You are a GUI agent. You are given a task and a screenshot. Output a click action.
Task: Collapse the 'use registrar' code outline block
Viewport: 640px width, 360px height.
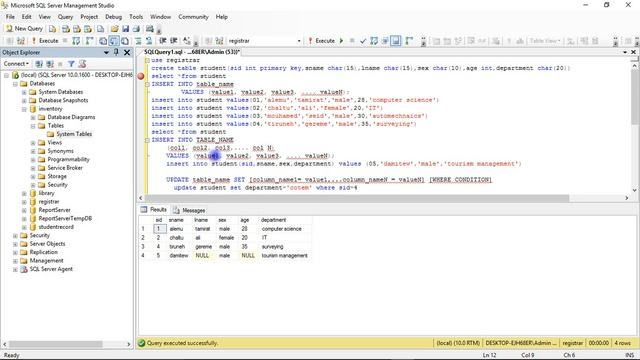[147, 60]
